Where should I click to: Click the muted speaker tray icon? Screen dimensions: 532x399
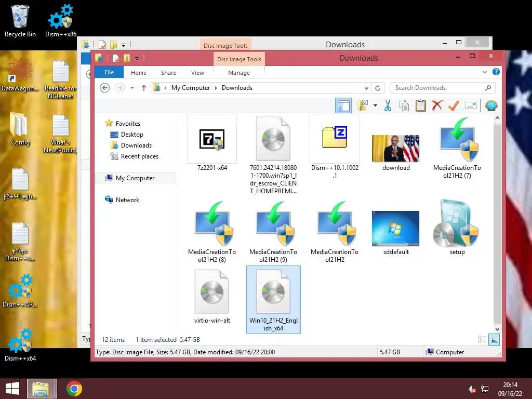pyautogui.click(x=472, y=389)
